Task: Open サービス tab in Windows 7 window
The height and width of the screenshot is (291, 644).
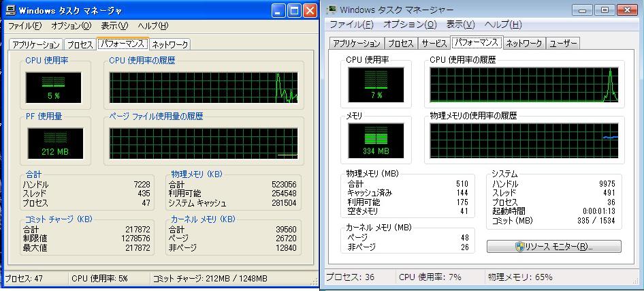Action: 434,43
